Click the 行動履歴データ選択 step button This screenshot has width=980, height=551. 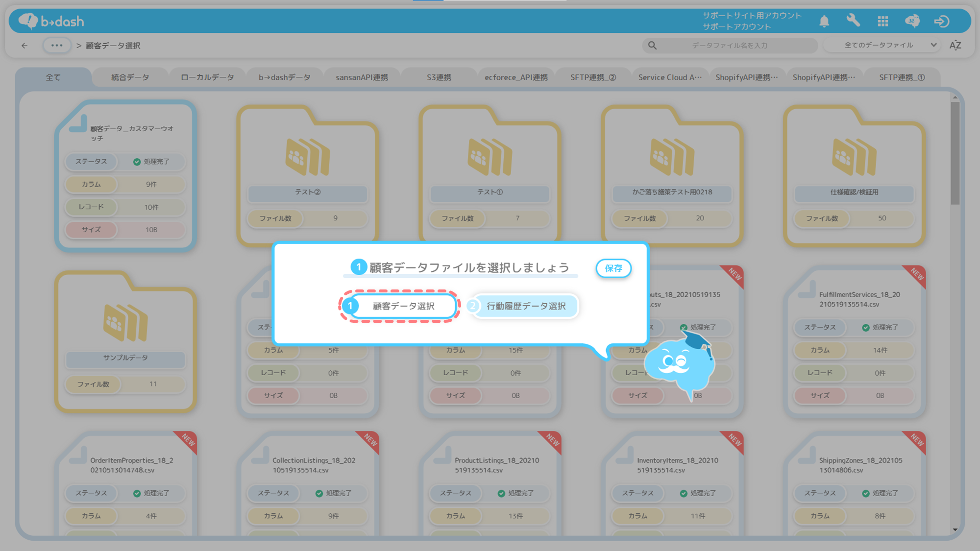click(523, 306)
